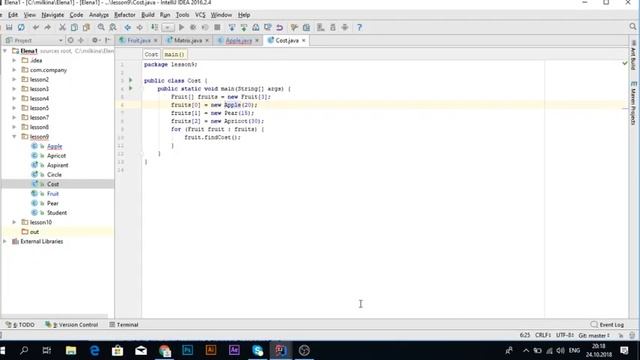
Task: Click the Cost breadcrumb
Action: pos(151,54)
